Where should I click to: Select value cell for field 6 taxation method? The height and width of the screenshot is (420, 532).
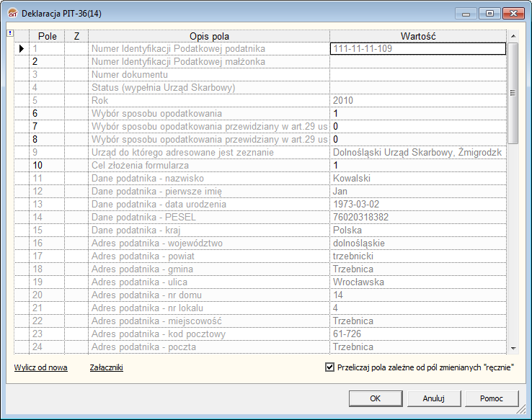[x=418, y=114]
